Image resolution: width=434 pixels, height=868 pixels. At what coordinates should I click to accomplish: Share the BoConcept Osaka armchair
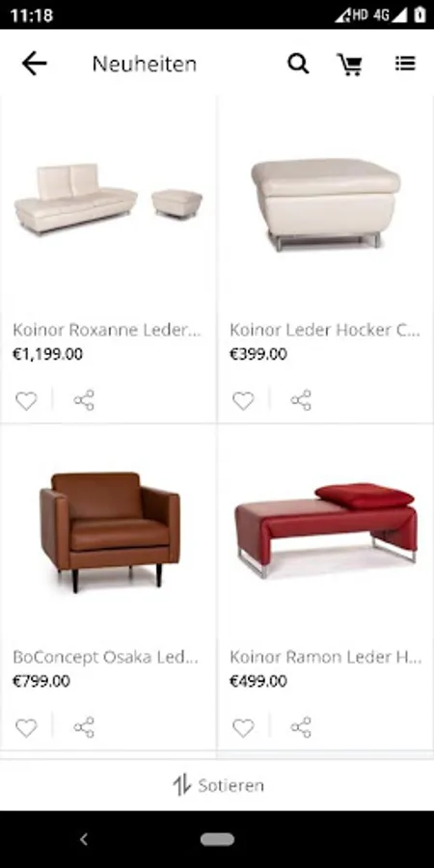coord(84,727)
